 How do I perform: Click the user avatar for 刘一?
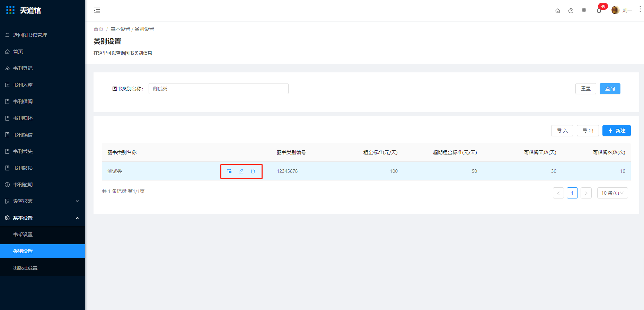615,10
